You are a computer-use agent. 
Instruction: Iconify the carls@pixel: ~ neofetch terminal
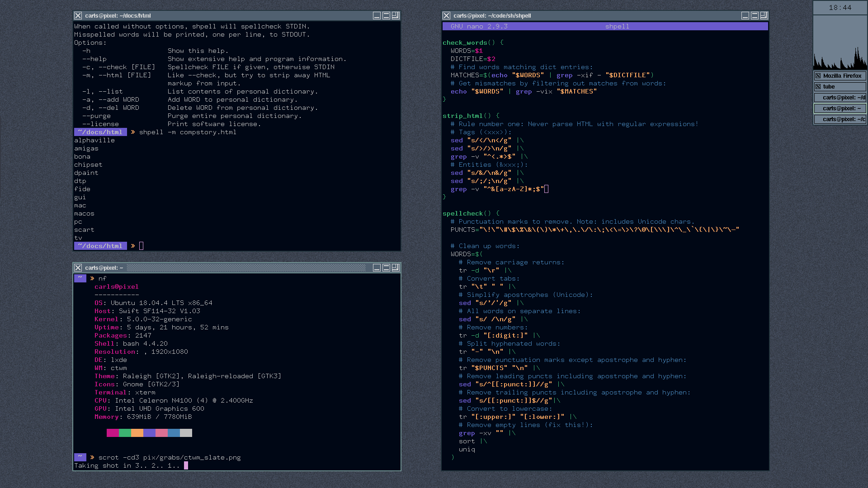tap(377, 268)
